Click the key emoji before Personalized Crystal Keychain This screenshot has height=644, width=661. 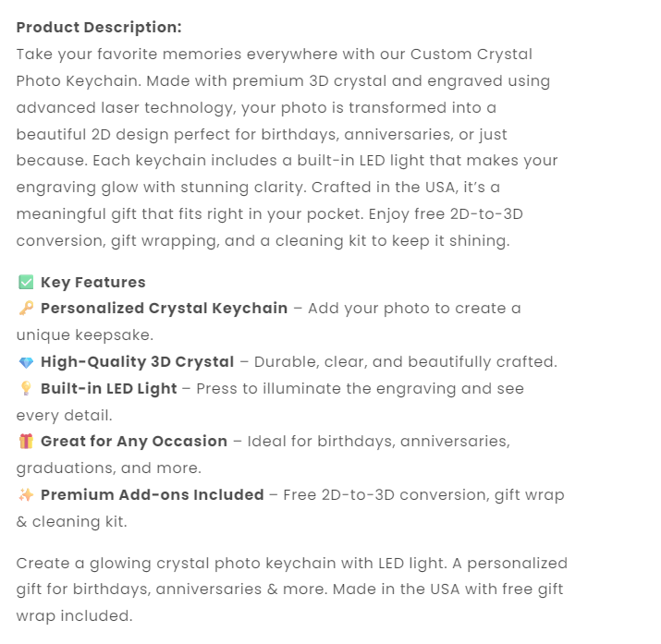[26, 309]
